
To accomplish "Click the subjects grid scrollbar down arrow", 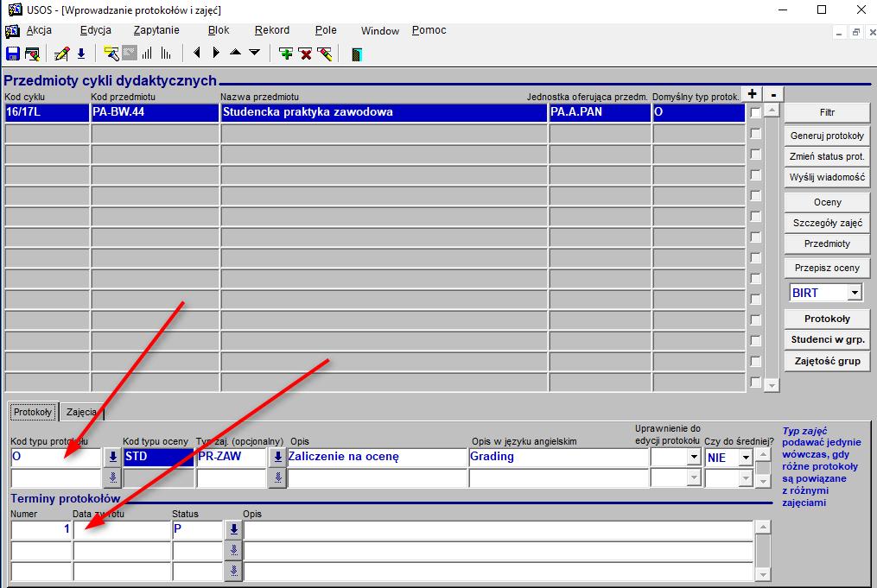I will click(772, 385).
